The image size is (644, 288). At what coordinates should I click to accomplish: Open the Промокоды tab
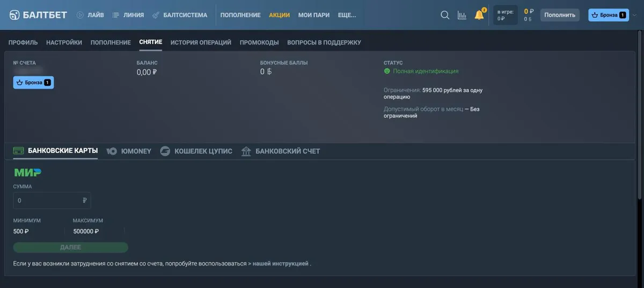[x=259, y=42]
